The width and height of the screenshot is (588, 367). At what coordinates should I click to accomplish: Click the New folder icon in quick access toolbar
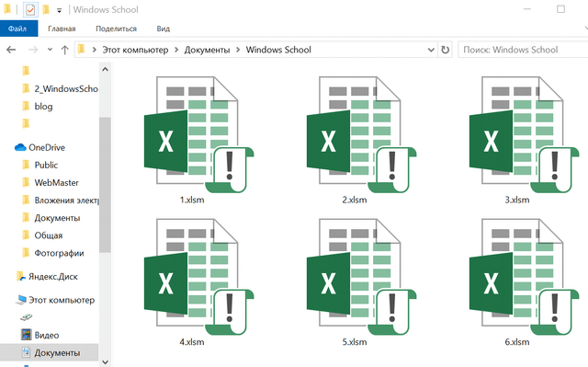point(46,9)
